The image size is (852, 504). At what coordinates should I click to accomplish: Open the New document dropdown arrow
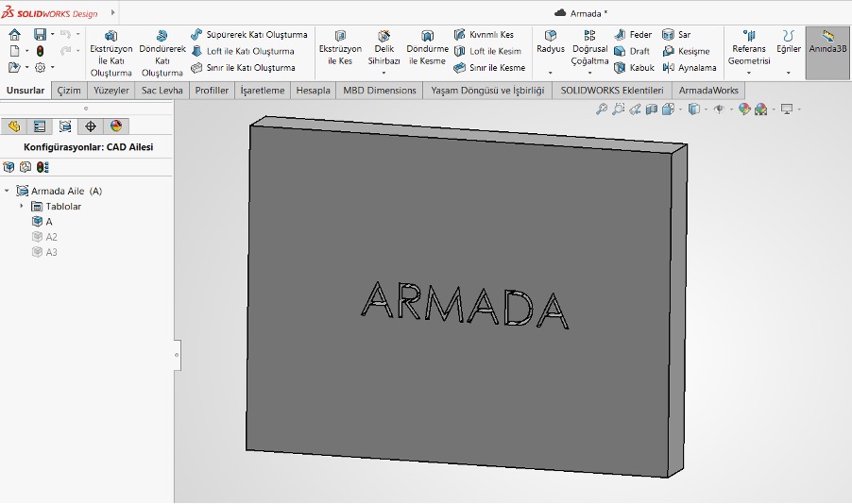pos(27,51)
